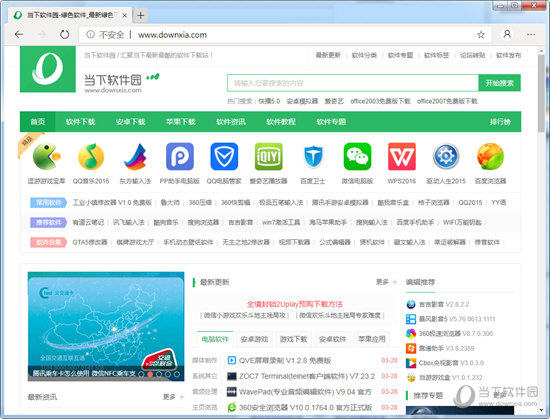Viewport: 550px width, 419px height.
Task: Open a new tab with the plus button
Action: tap(140, 15)
